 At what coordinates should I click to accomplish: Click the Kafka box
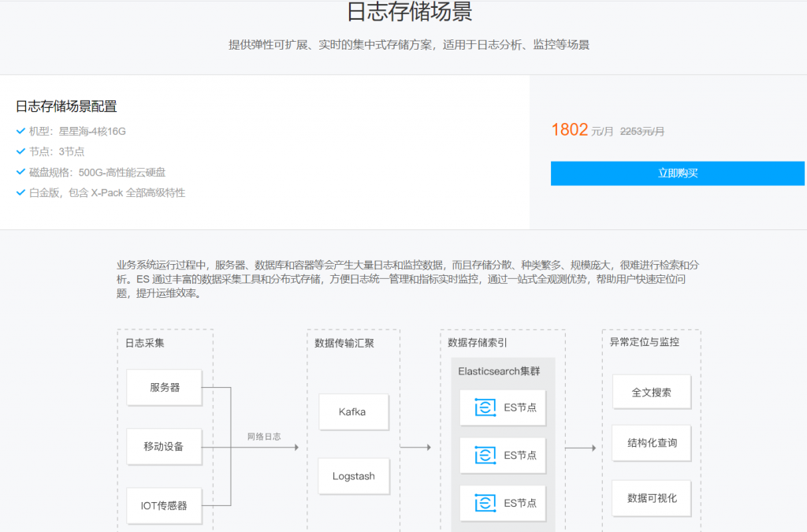coord(354,411)
